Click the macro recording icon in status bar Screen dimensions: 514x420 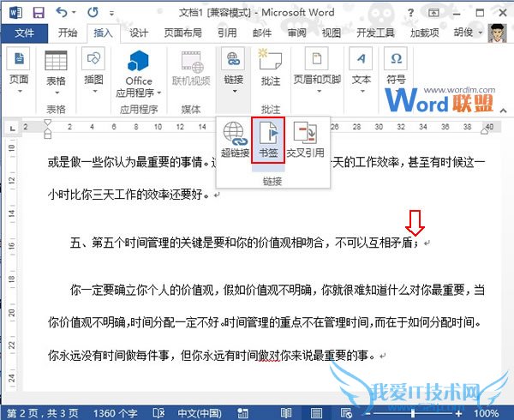tap(242, 413)
